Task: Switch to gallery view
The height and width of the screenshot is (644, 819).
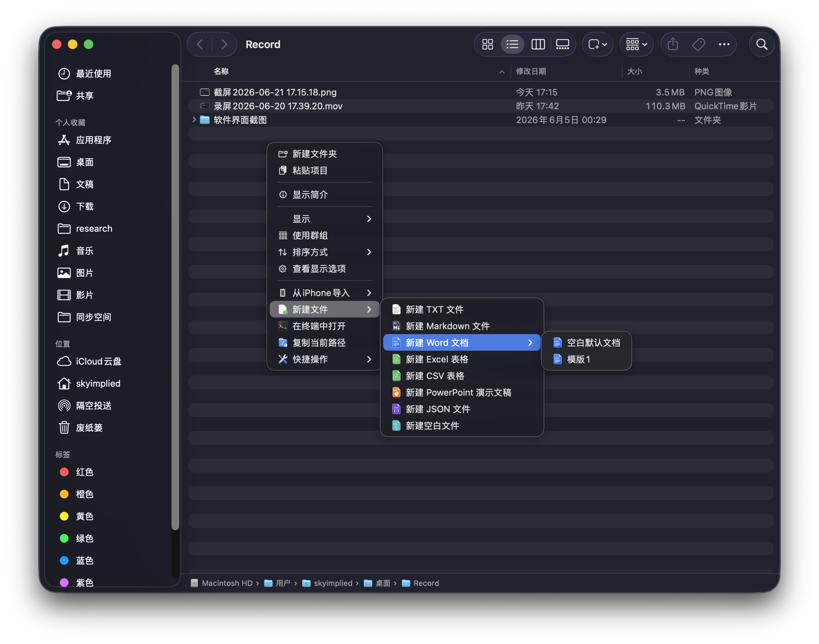Action: tap(562, 45)
